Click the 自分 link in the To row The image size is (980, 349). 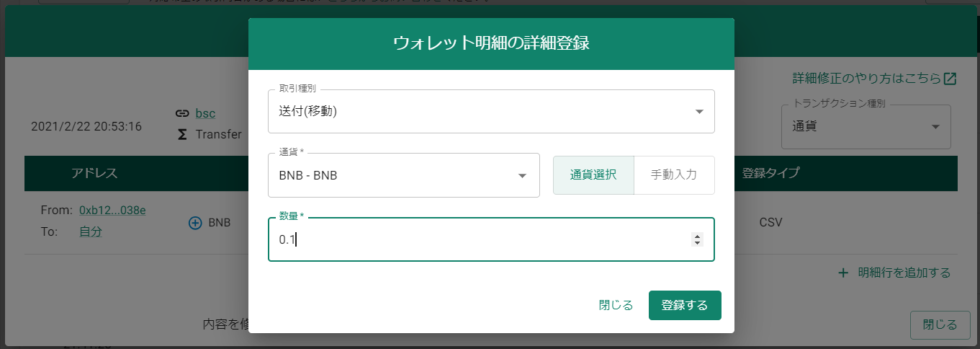(91, 231)
